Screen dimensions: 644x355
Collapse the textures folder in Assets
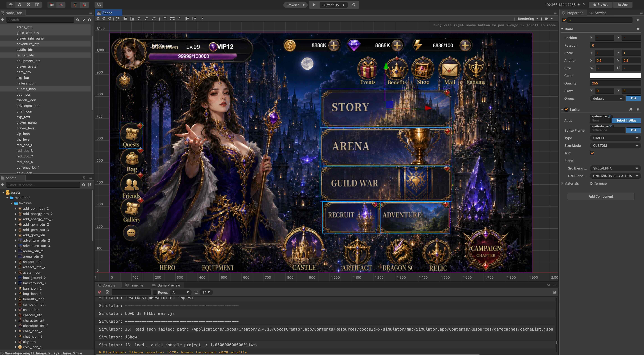point(12,203)
